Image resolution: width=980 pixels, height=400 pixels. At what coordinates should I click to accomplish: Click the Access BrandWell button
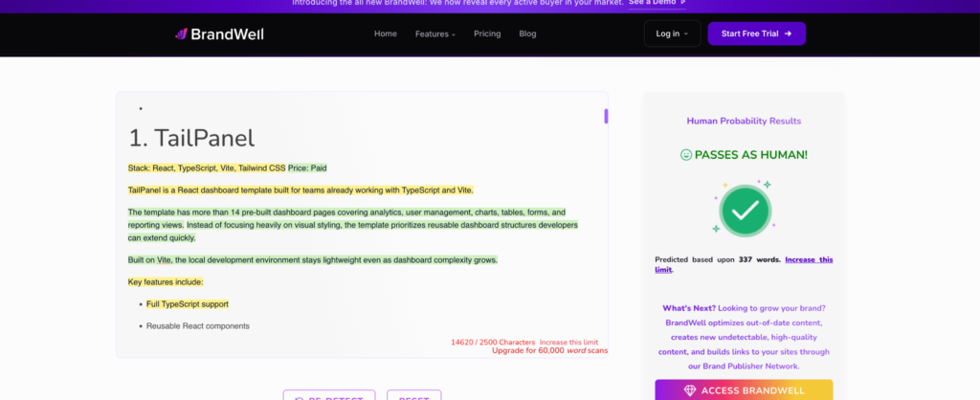pos(744,390)
